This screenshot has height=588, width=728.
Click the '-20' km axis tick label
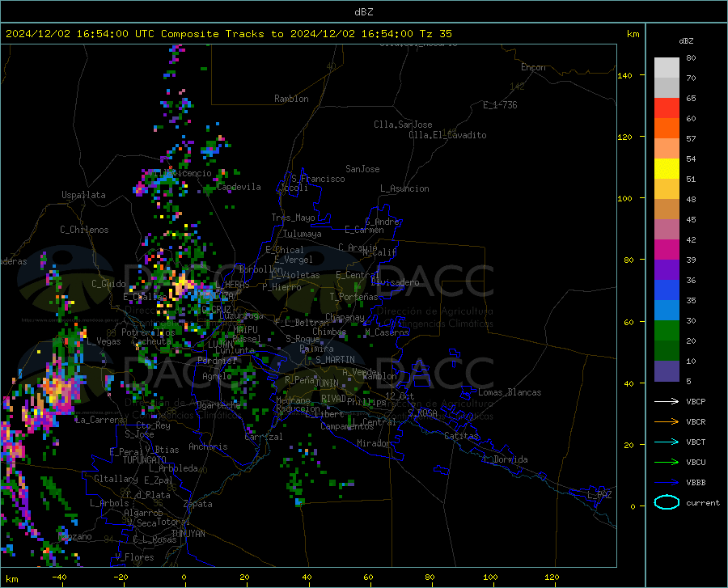121,577
